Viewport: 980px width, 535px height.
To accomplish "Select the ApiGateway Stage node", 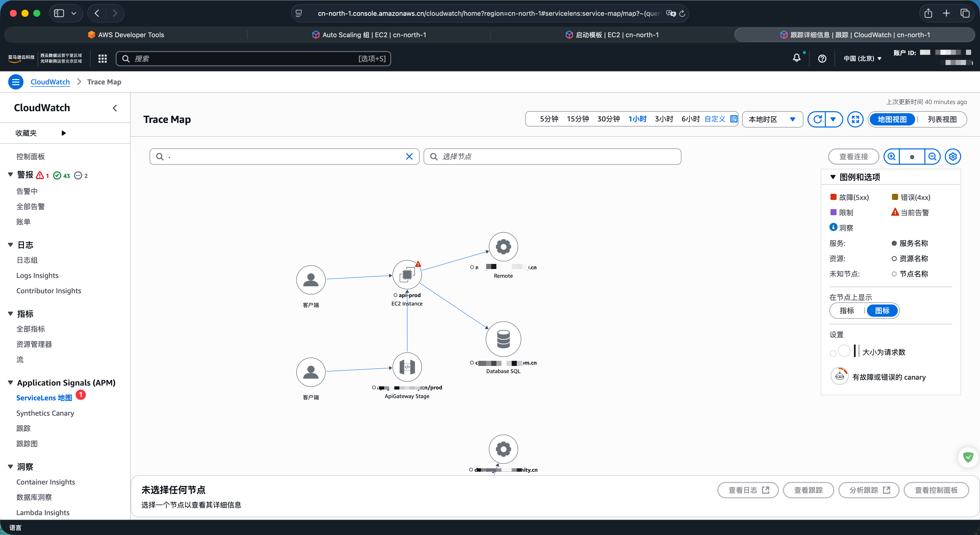I will pos(407,367).
